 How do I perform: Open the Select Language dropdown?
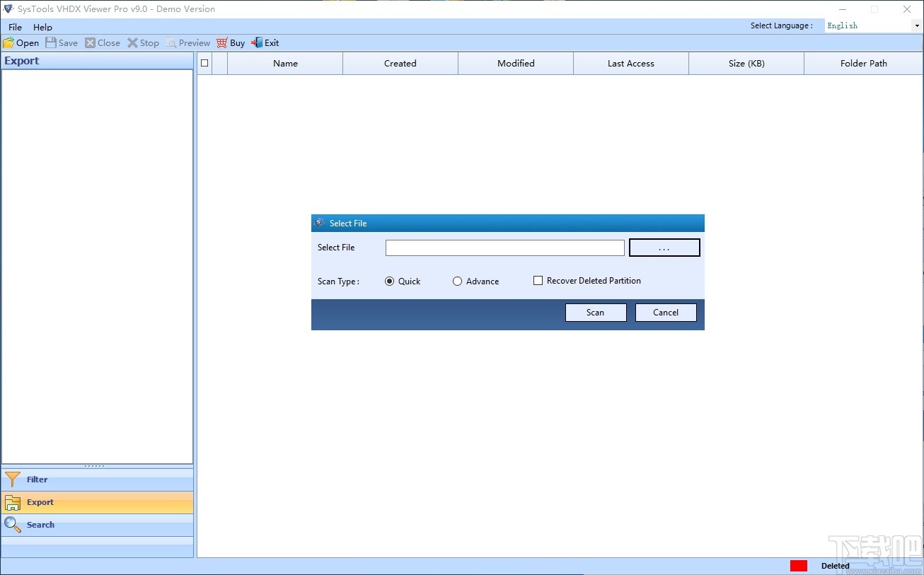[917, 25]
